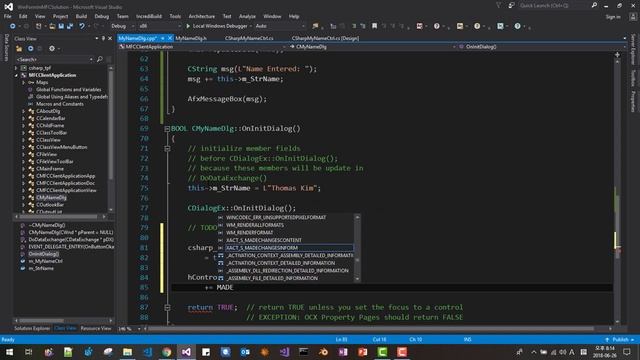This screenshot has width=640, height=360.
Task: Close the Class View panel
Action: point(110,38)
